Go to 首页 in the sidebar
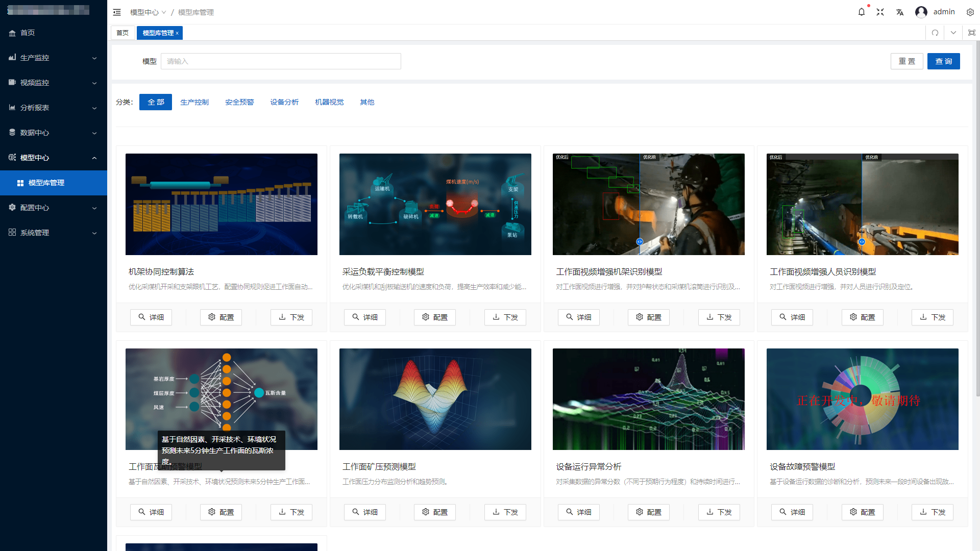This screenshot has width=980, height=551. [x=54, y=33]
